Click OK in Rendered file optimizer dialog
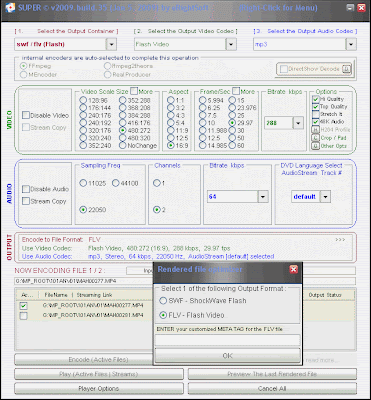The width and height of the screenshot is (371, 400). pos(227,356)
